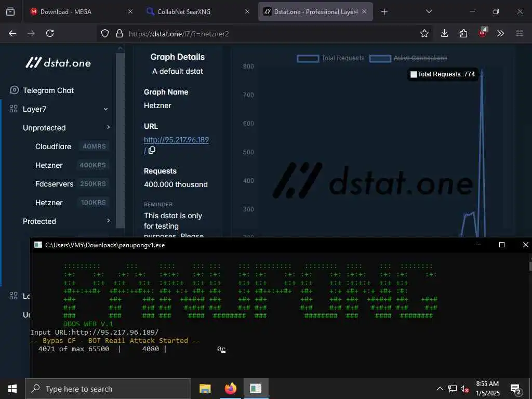Open the Firefox downloads panel

pos(445,33)
